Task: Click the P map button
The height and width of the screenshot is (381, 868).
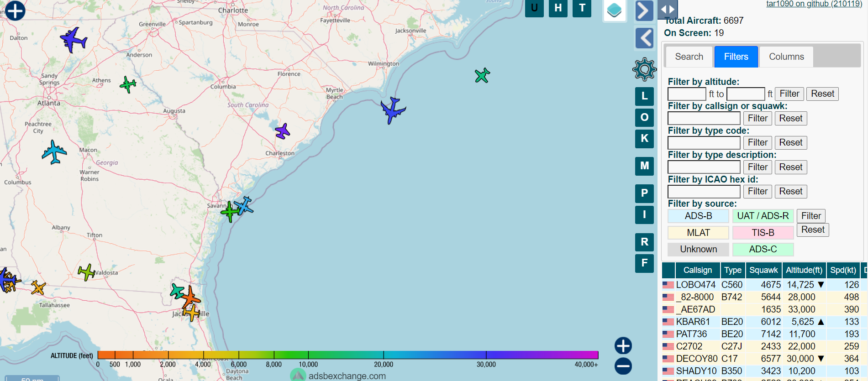Action: (644, 193)
